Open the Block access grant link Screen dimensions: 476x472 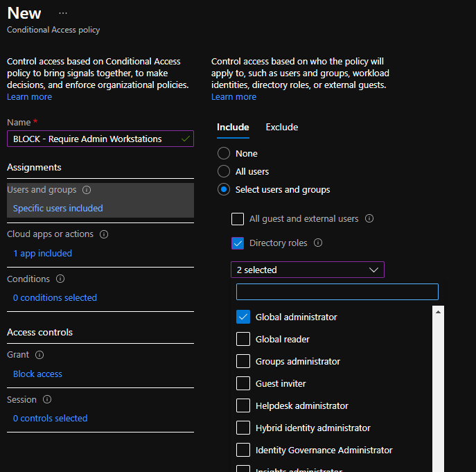click(x=37, y=374)
